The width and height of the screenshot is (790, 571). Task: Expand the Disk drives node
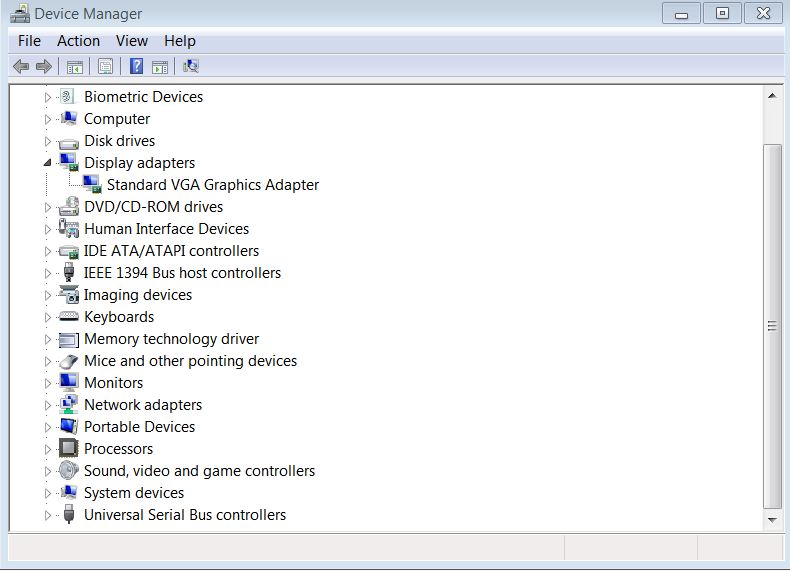click(47, 141)
